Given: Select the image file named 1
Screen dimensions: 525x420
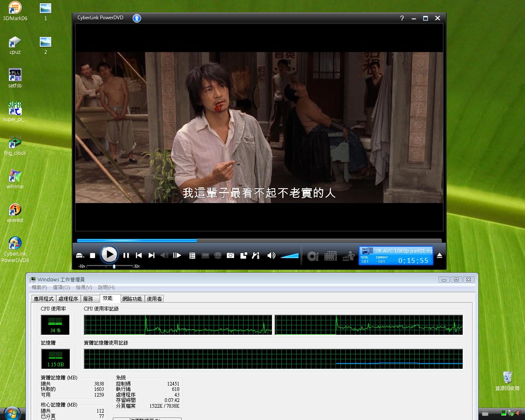Looking at the screenshot, I should click(x=46, y=11).
